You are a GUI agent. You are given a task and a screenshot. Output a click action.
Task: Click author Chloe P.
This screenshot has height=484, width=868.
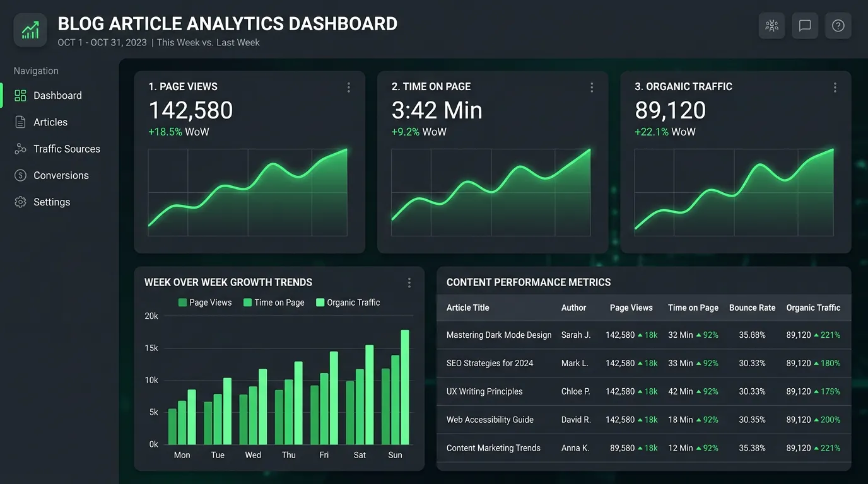[576, 391]
